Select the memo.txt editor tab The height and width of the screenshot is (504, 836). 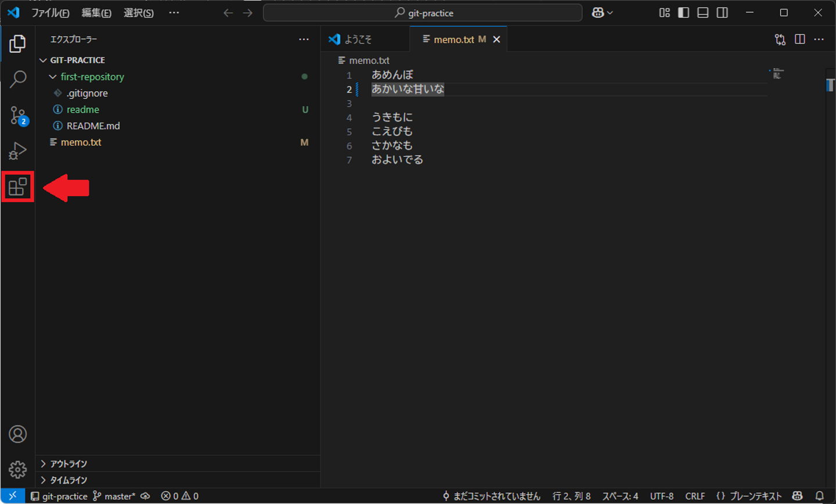[458, 39]
